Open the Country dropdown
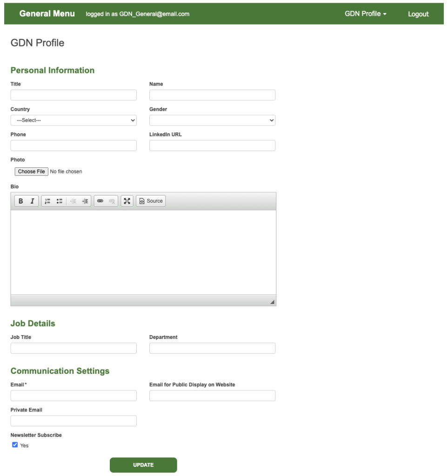The width and height of the screenshot is (448, 476). coord(74,120)
